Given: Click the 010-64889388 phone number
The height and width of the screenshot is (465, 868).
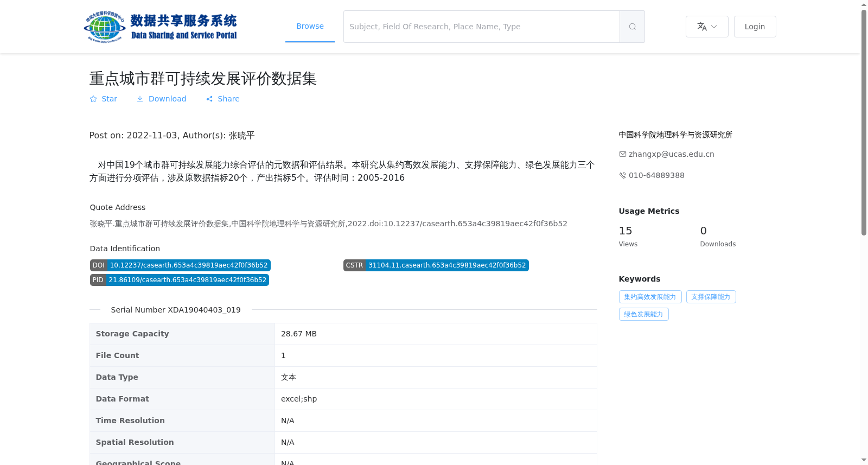Looking at the screenshot, I should [656, 175].
